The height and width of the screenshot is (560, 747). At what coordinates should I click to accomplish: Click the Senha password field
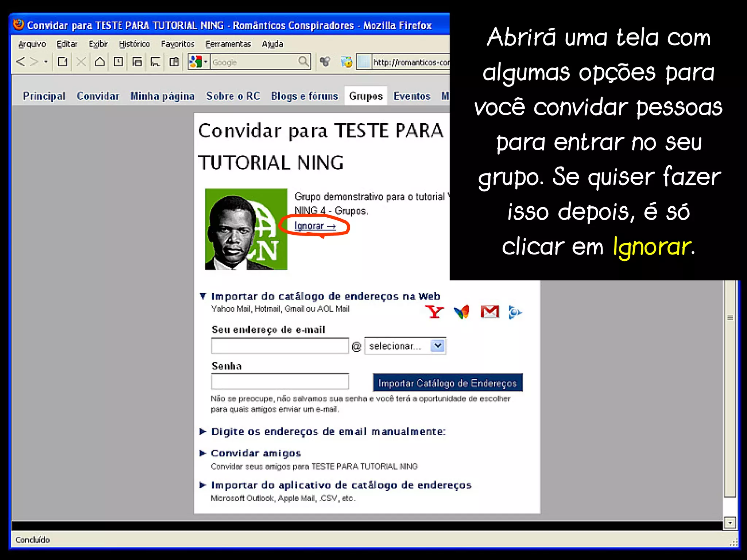tap(280, 382)
